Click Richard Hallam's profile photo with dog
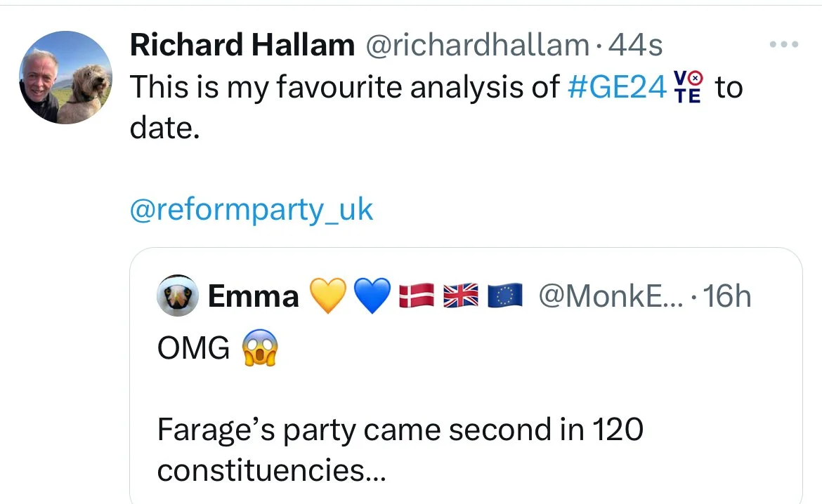This screenshot has height=504, width=822. coord(65,77)
